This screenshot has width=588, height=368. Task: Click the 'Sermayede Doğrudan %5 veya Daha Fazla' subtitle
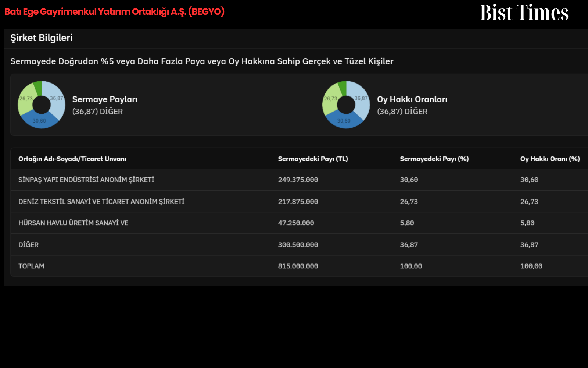pyautogui.click(x=202, y=61)
